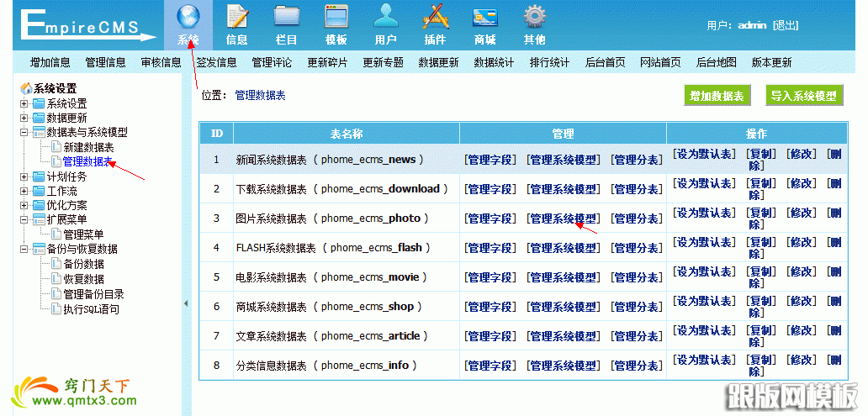Image resolution: width=868 pixels, height=416 pixels.
Task: Click the 系统 globe icon in header
Action: point(188,18)
